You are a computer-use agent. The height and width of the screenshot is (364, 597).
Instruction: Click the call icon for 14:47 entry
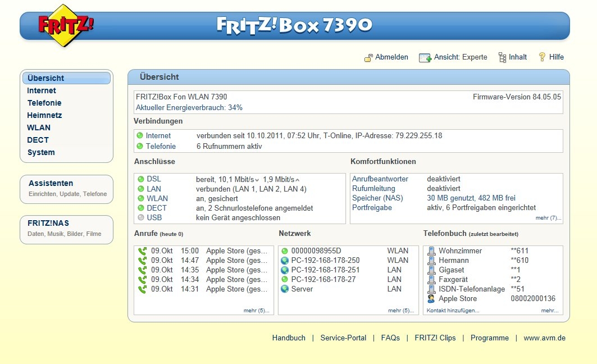pos(143,261)
